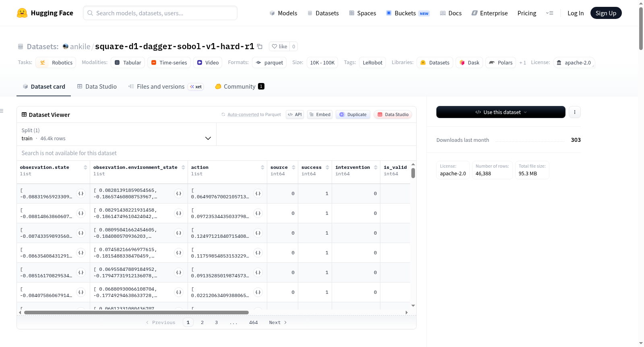Expand JSON braces icon in first observation.state row

click(x=81, y=193)
